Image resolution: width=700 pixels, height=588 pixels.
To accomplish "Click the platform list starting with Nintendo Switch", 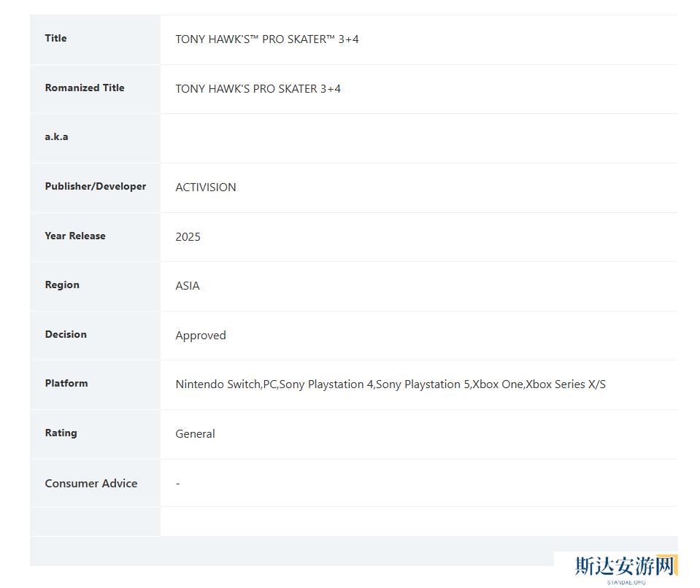I will [x=391, y=384].
